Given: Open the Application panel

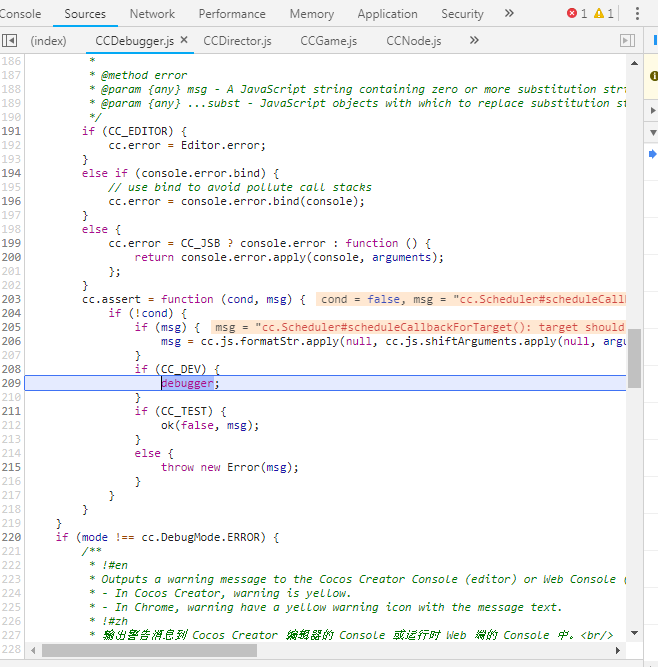Looking at the screenshot, I should tap(387, 14).
